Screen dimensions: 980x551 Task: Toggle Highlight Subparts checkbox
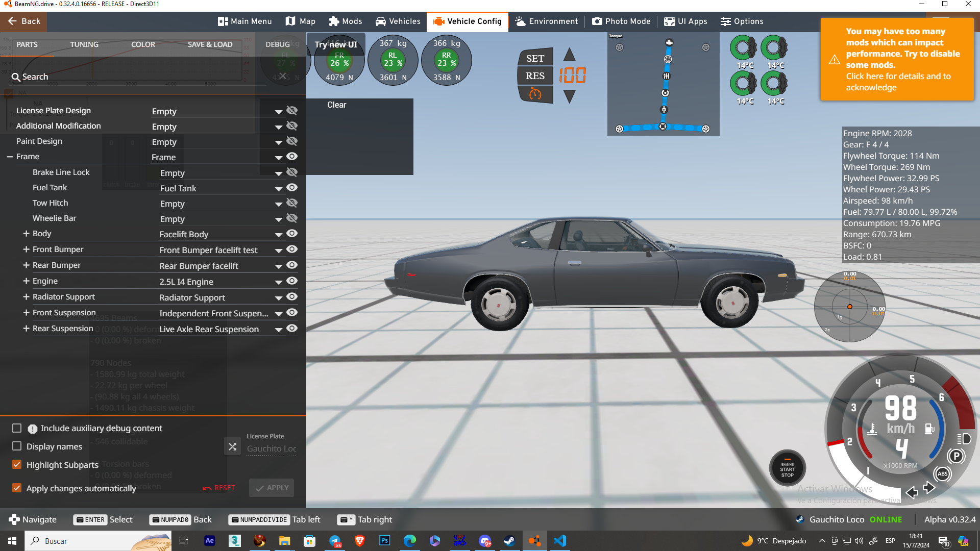[x=17, y=465]
